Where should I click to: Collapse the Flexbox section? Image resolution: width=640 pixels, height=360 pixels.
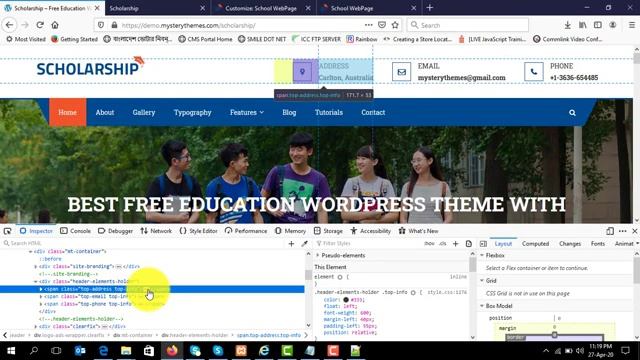(482, 255)
